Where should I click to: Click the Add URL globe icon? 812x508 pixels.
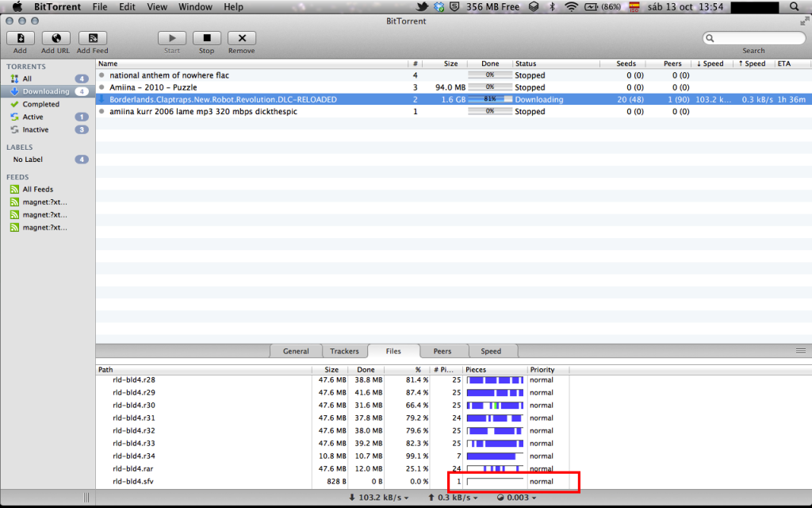[56, 38]
